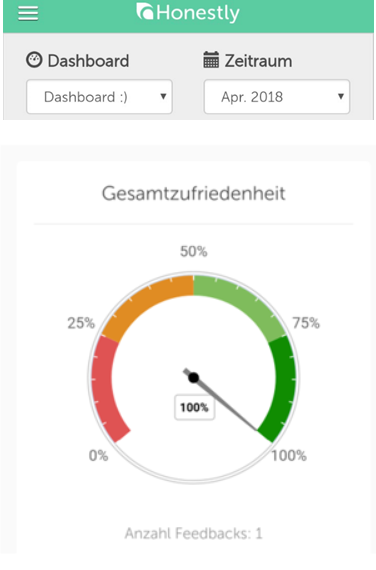Viewport: 376px width, 570px height.
Task: Click the 75% gauge label
Action: click(306, 323)
